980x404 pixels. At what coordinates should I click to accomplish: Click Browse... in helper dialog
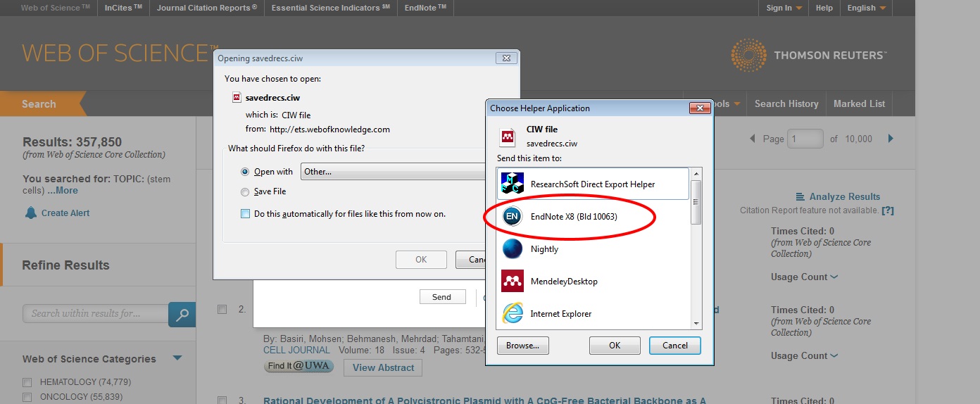522,346
